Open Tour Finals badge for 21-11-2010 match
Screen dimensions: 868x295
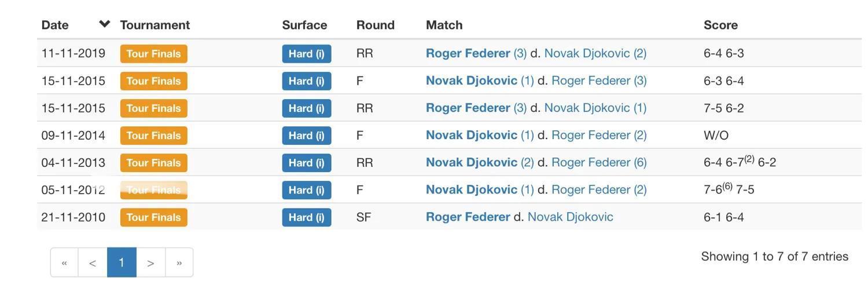pyautogui.click(x=154, y=217)
